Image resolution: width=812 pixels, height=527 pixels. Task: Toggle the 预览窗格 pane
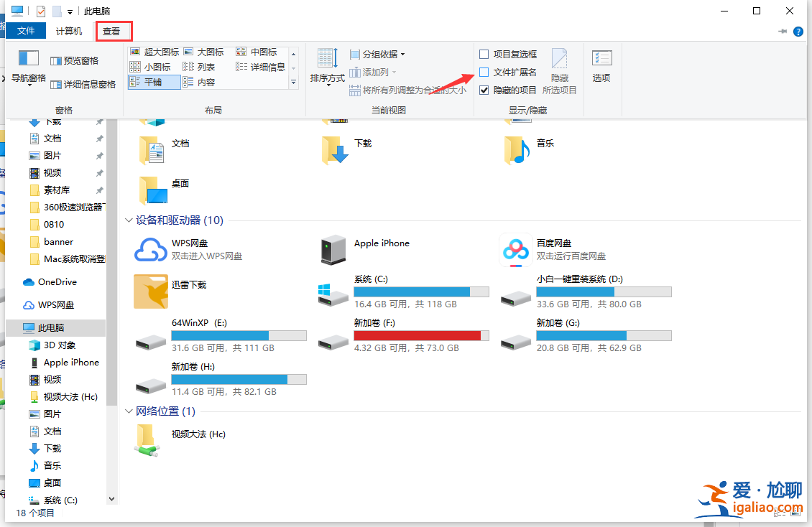pyautogui.click(x=78, y=60)
